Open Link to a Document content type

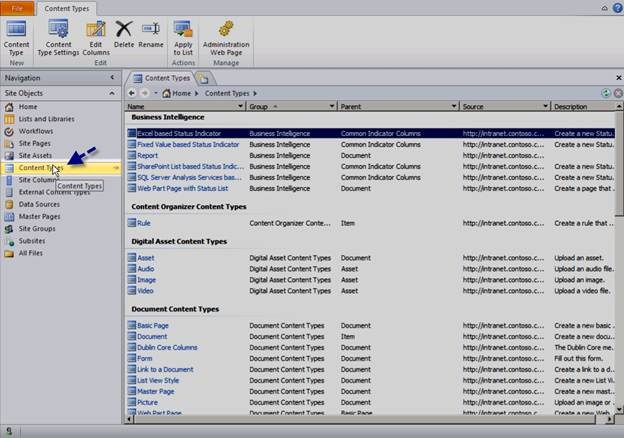coord(165,370)
